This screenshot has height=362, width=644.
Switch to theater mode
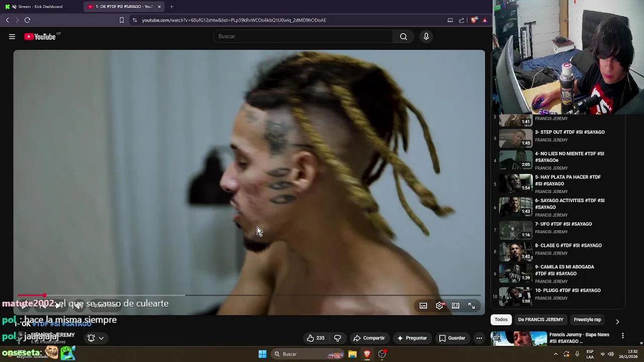[455, 306]
